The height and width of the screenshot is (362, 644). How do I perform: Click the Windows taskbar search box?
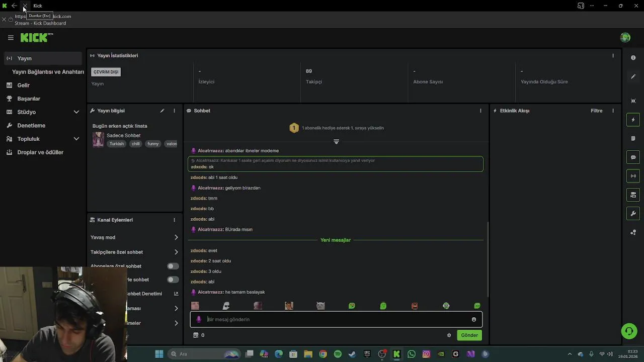pyautogui.click(x=204, y=354)
